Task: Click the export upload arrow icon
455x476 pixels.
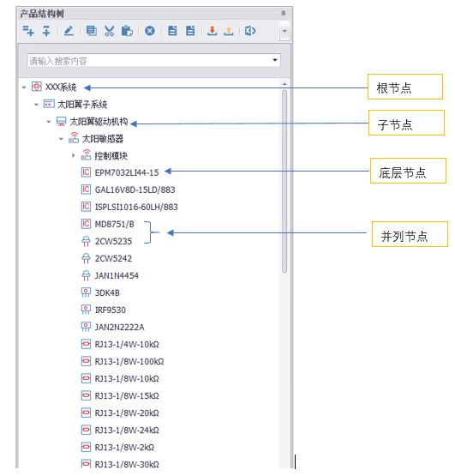Action: (x=229, y=31)
